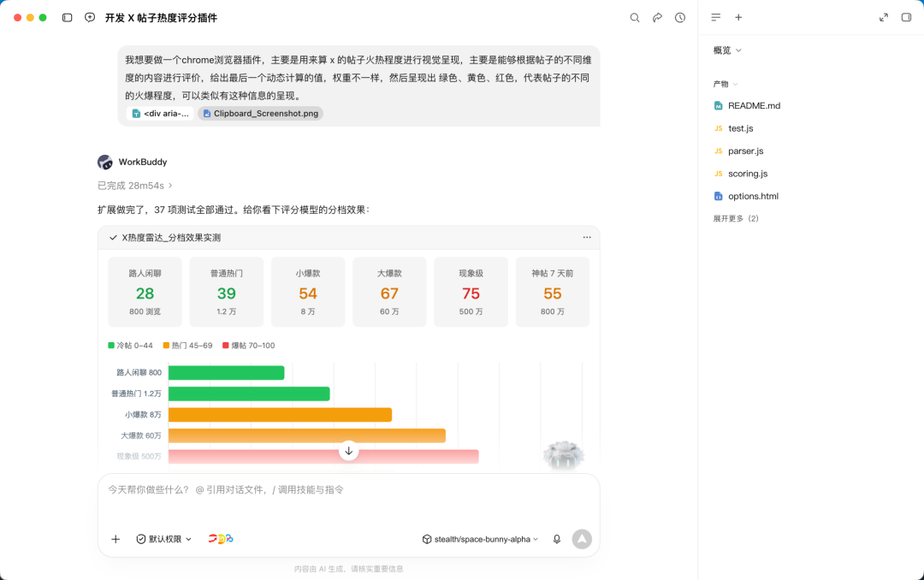Expand right panel to fullscreen
The height and width of the screenshot is (580, 924).
pos(883,18)
